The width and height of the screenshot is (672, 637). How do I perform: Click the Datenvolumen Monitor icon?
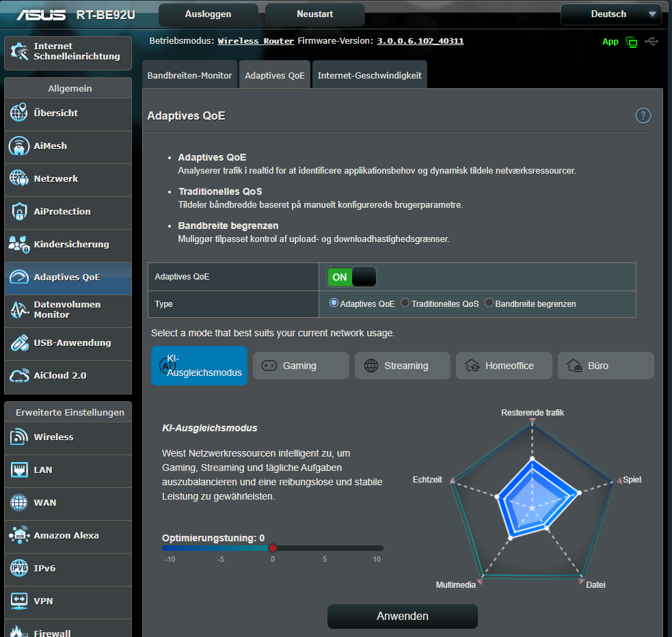point(19,310)
